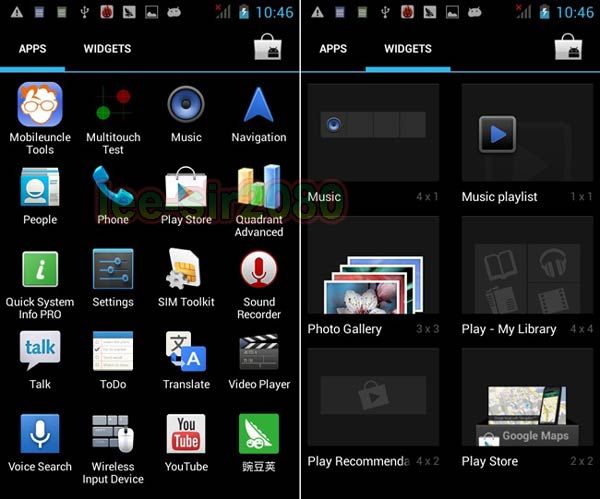This screenshot has width=600, height=499.
Task: Tap shop bag icon on right screen
Action: (568, 47)
